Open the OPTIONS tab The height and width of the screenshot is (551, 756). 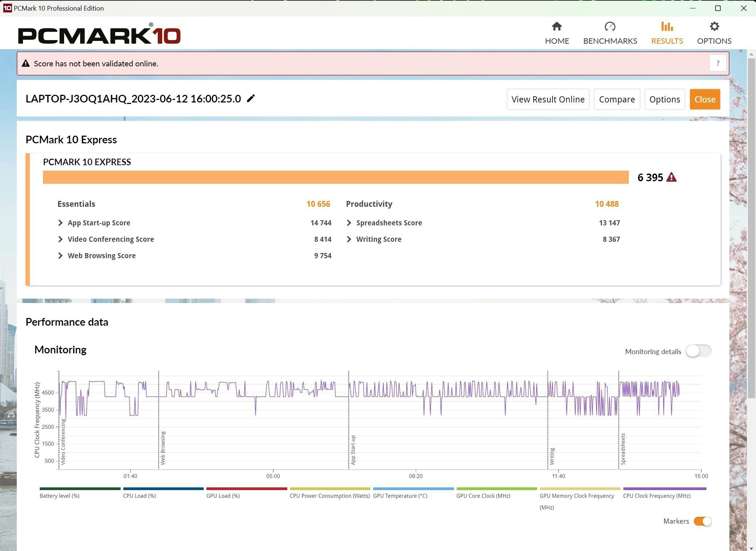click(x=714, y=33)
